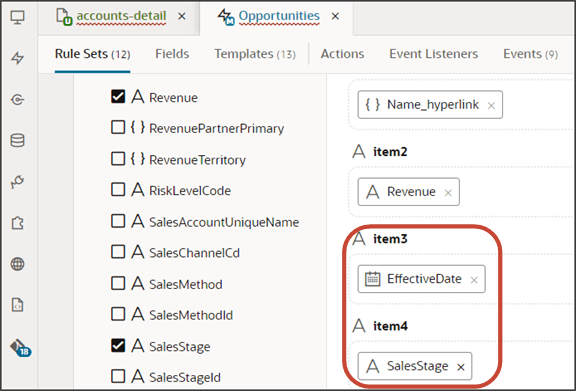Switch to the accounts-detail file tab
The image size is (576, 391).
121,16
